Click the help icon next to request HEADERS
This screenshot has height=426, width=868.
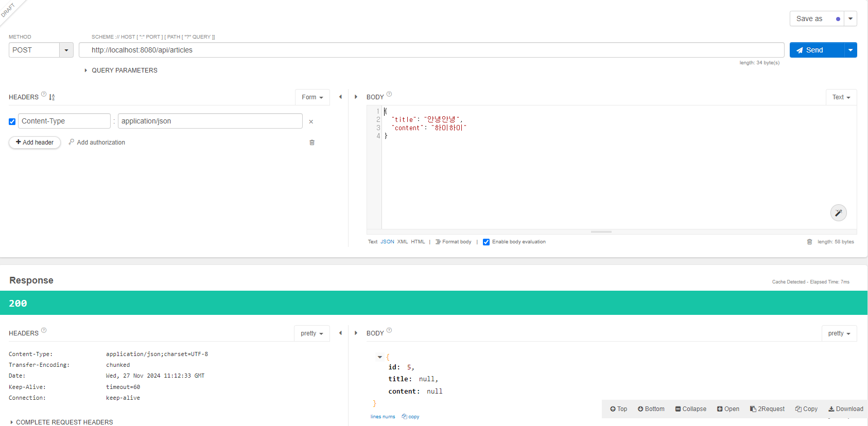pos(44,94)
